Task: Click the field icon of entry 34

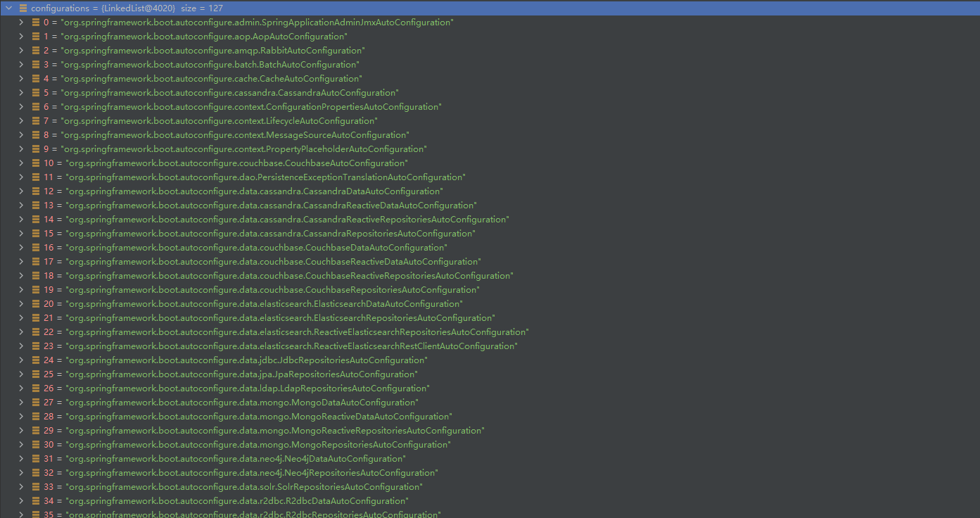Action: [36, 501]
